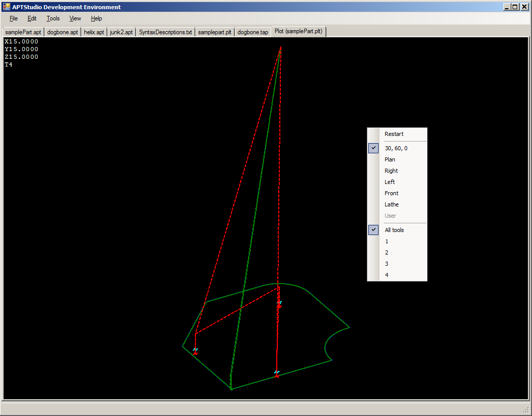The image size is (532, 416).
Task: Switch to the samplePart.apt tab
Action: 23,32
